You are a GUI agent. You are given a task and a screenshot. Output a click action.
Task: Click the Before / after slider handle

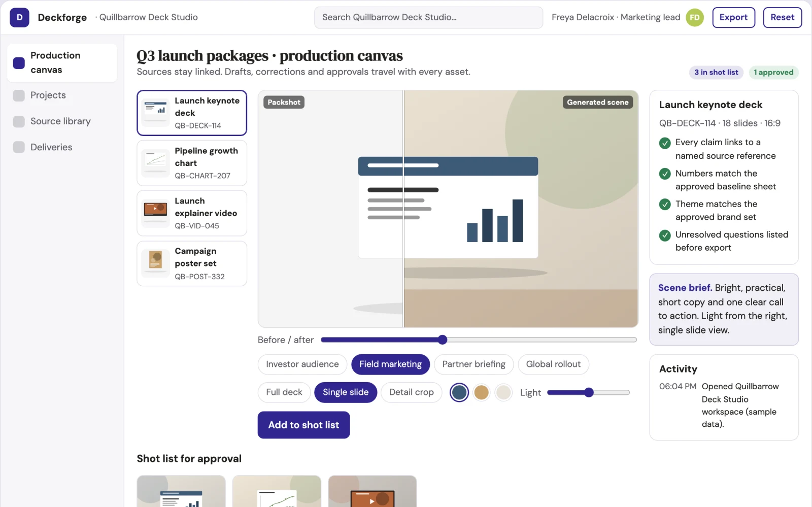click(x=443, y=340)
